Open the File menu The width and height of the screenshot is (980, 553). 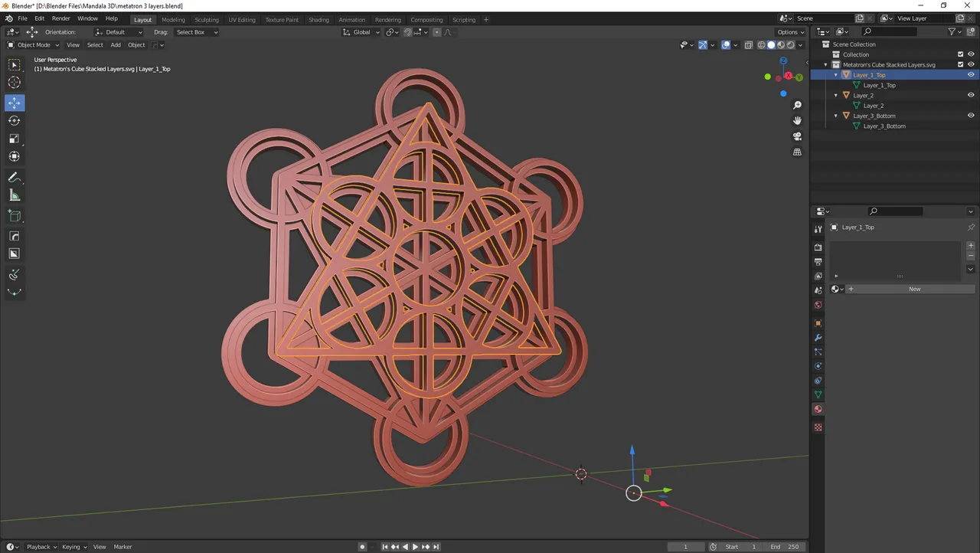[22, 18]
